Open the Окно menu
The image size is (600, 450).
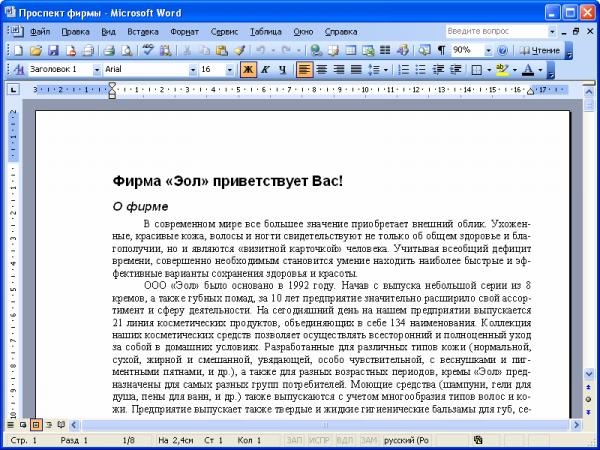[303, 32]
